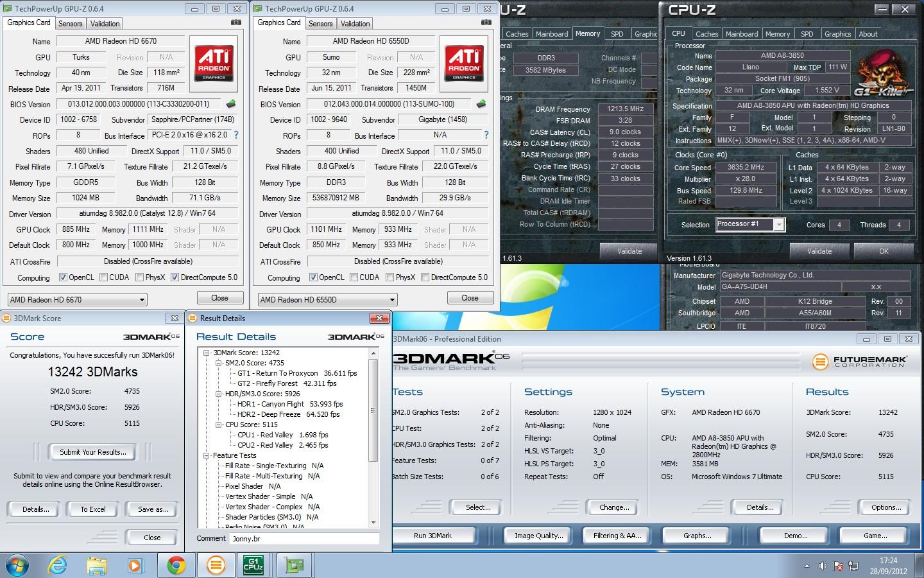
Task: Open Windows Media Player from taskbar
Action: [135, 565]
